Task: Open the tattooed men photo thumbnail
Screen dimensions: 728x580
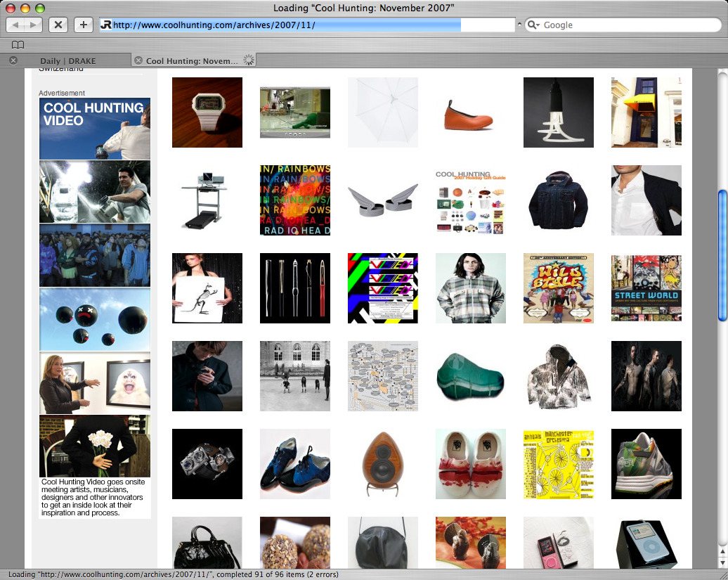Action: point(646,376)
